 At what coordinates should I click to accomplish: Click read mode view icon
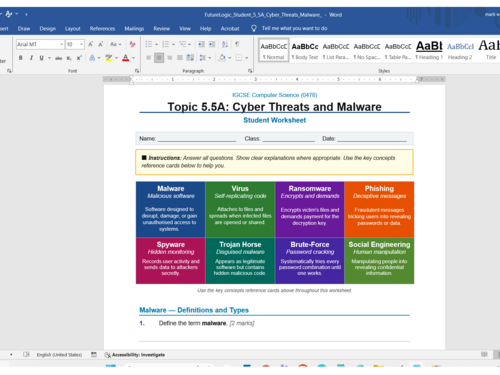(x=484, y=354)
